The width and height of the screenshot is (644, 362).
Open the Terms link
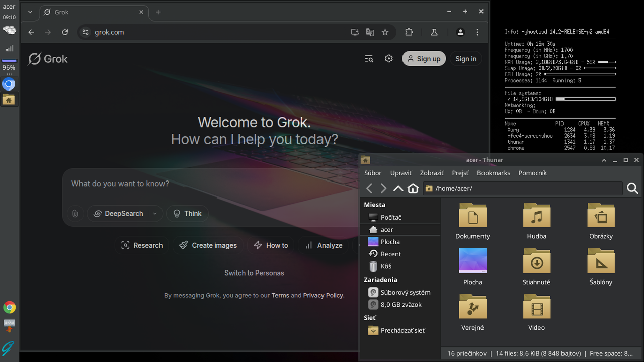pos(280,295)
